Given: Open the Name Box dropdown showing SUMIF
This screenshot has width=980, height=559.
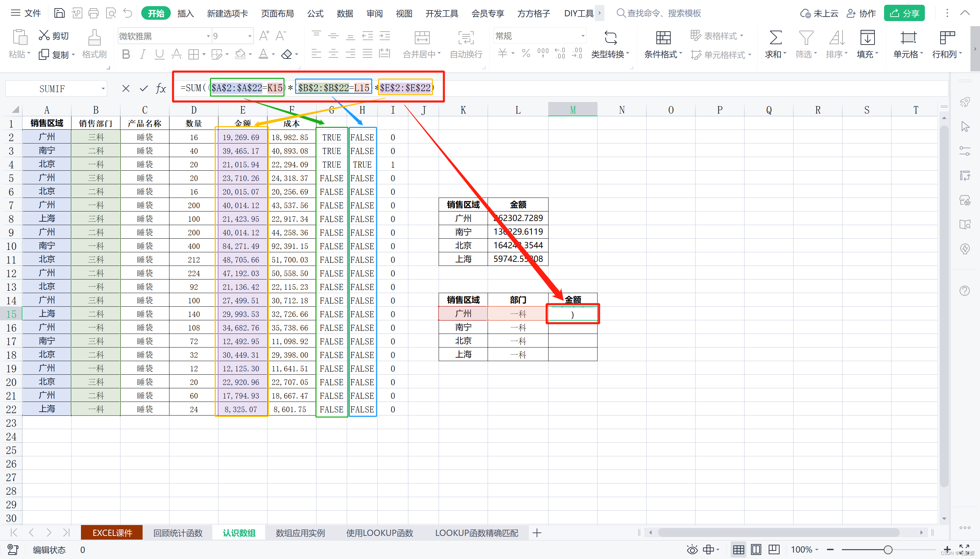Looking at the screenshot, I should click(x=103, y=89).
